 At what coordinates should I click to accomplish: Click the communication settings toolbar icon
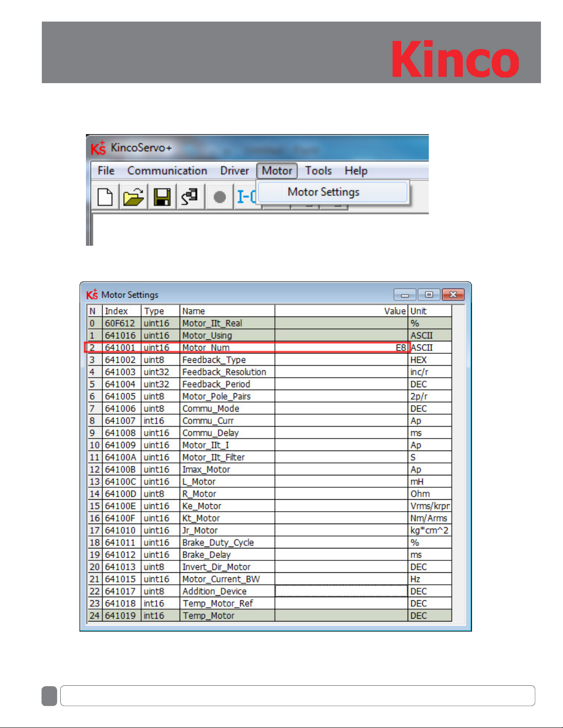point(190,197)
